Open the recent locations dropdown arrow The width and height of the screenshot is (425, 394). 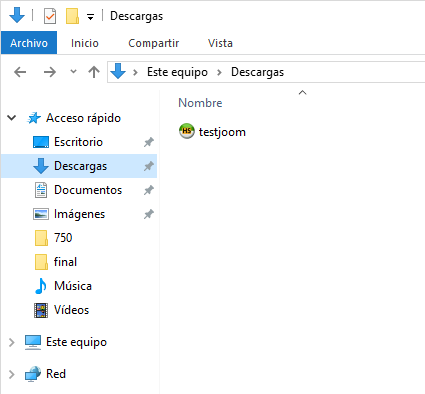tap(73, 71)
